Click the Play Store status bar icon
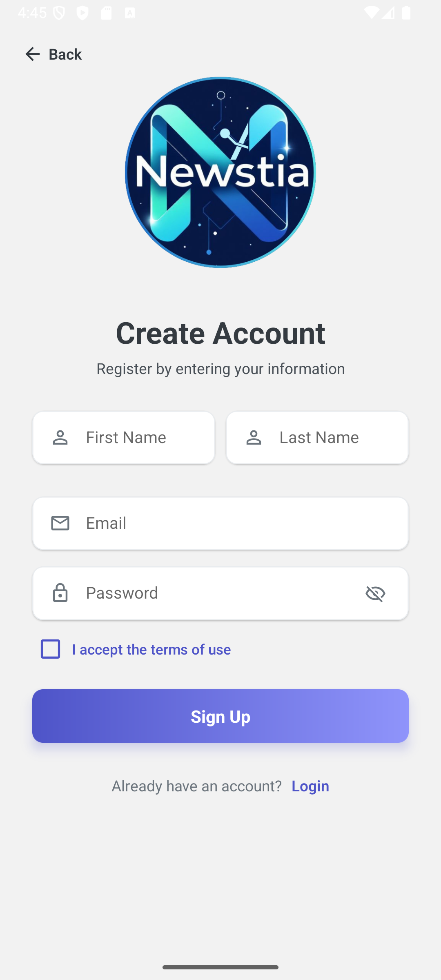441x980 pixels. pyautogui.click(x=82, y=13)
